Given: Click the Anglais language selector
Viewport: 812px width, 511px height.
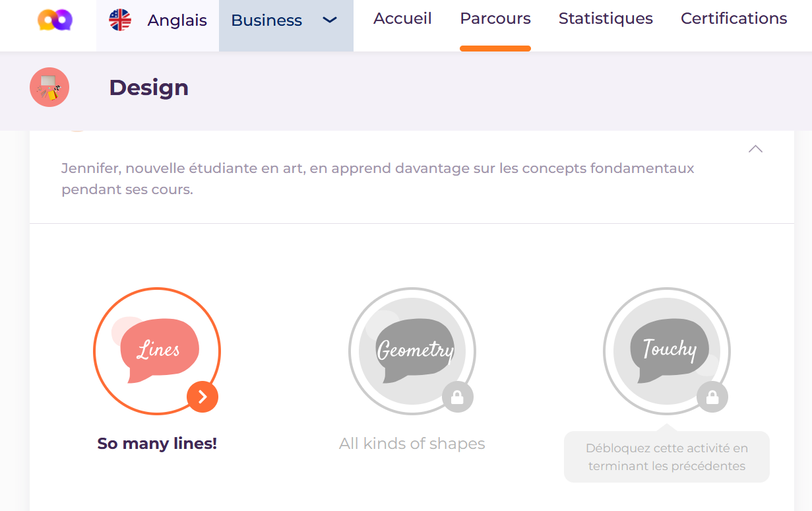Looking at the screenshot, I should click(x=177, y=20).
